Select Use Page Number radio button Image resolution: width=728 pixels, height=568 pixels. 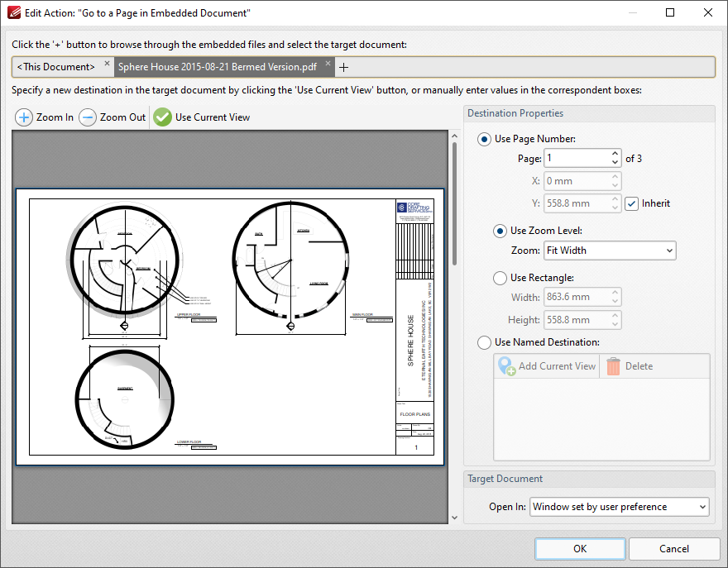click(x=484, y=139)
